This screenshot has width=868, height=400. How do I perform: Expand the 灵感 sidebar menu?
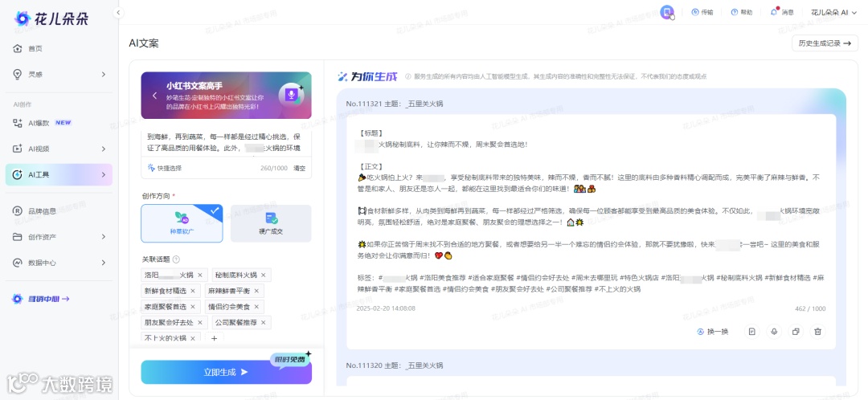click(x=59, y=74)
